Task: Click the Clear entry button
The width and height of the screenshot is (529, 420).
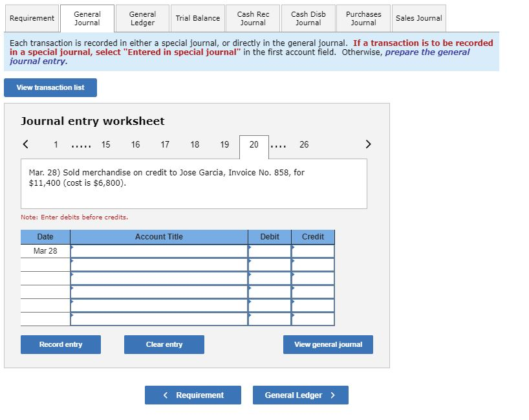Action: (164, 344)
